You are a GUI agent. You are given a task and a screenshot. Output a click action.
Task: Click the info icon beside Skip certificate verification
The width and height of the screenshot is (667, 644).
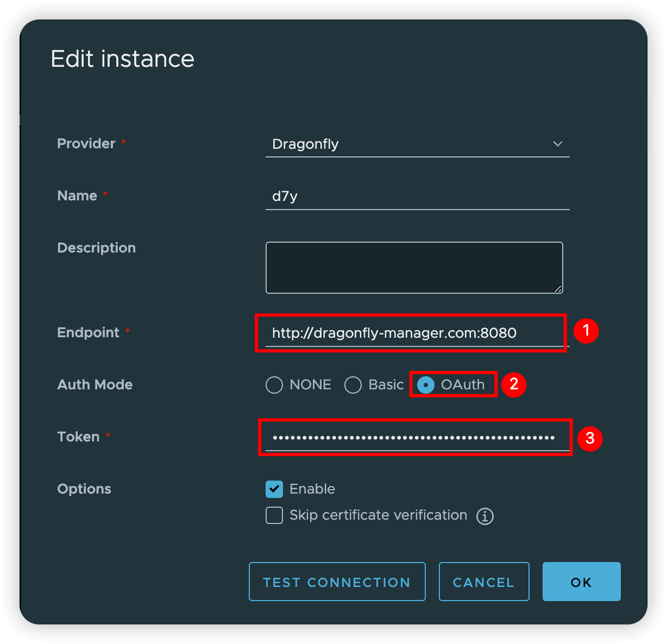485,516
